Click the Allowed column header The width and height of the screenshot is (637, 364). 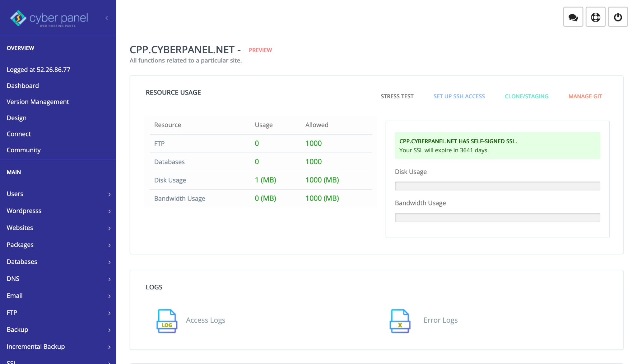click(317, 125)
